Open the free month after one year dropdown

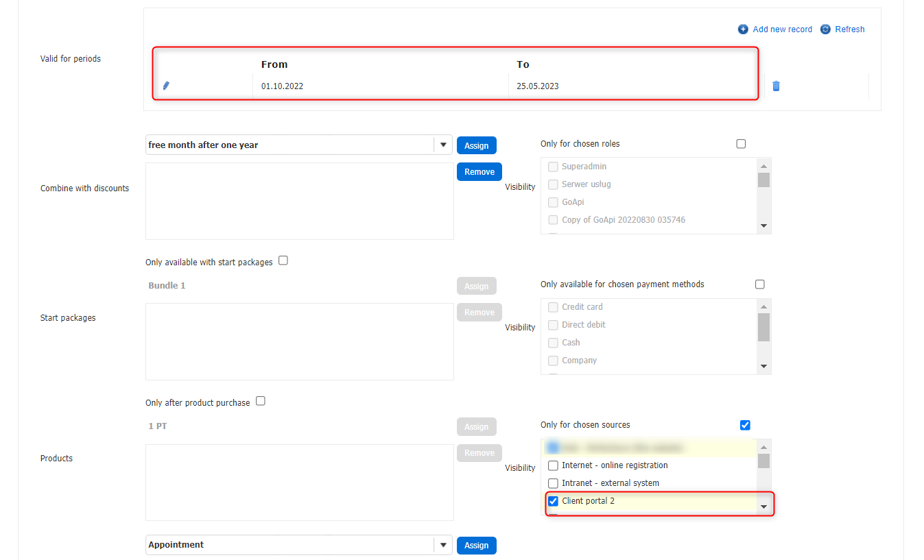[442, 145]
